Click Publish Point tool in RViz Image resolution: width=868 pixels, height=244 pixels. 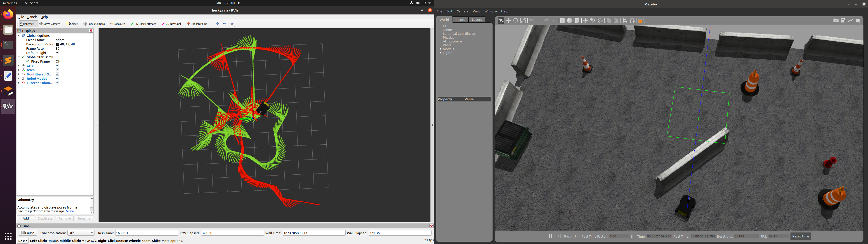tap(197, 24)
